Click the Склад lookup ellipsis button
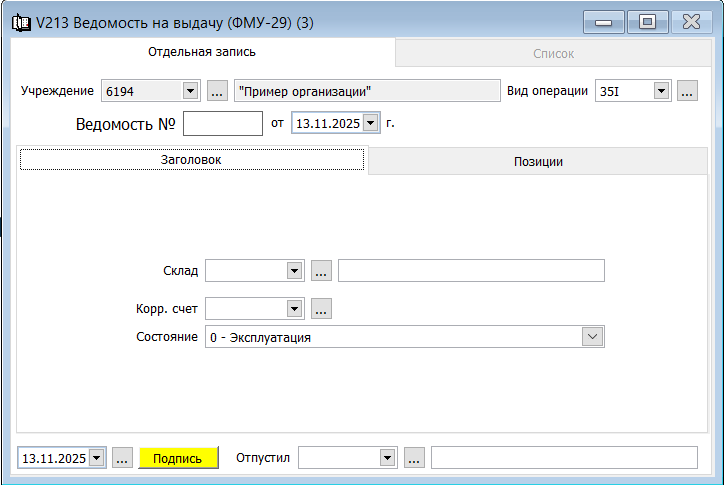The image size is (725, 485). 321,271
